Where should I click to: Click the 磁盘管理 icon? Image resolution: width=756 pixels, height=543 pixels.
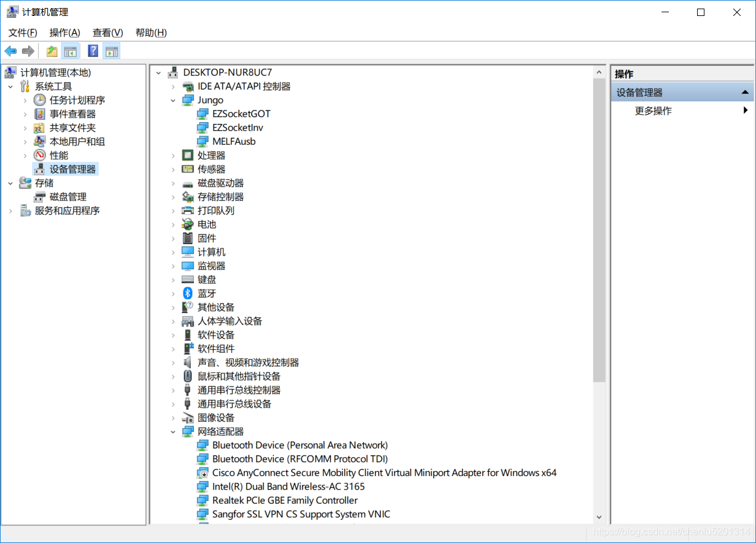[40, 197]
